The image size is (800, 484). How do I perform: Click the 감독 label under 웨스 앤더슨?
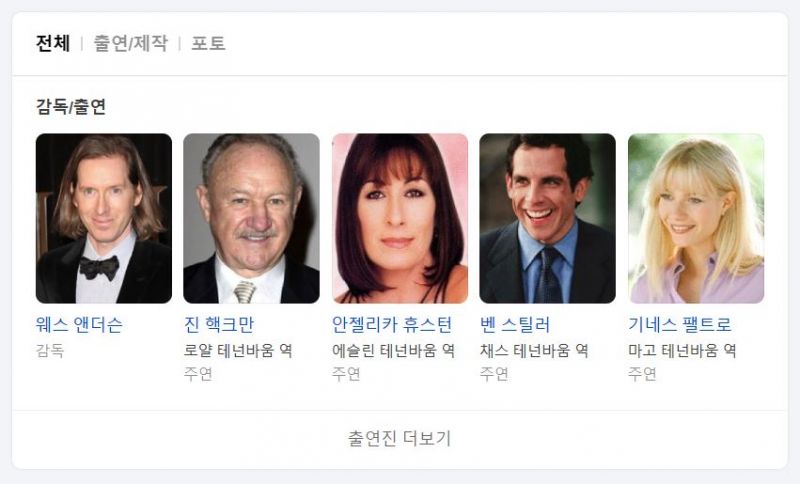(x=49, y=350)
